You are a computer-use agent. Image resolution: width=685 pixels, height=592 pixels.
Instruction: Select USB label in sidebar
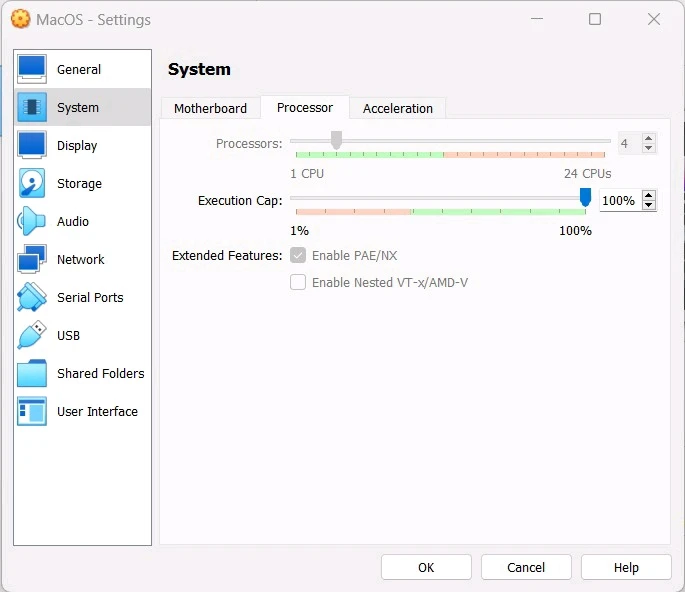coord(68,336)
